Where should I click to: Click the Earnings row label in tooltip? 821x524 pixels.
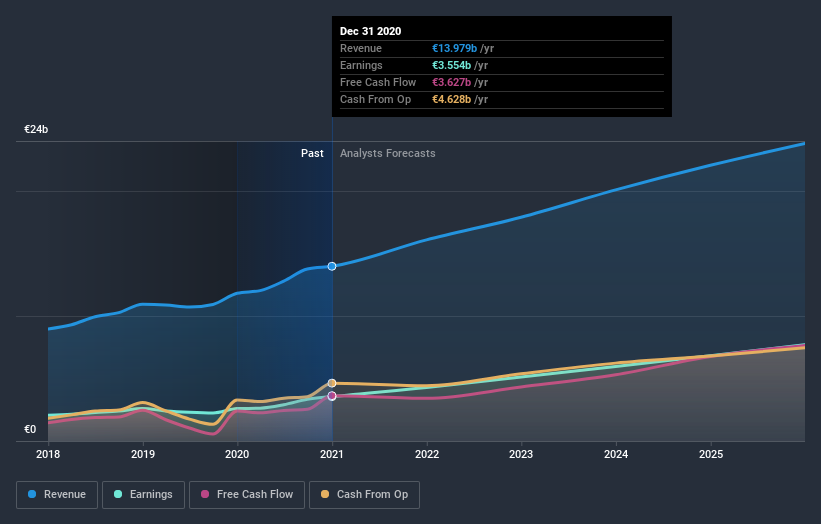tap(361, 65)
